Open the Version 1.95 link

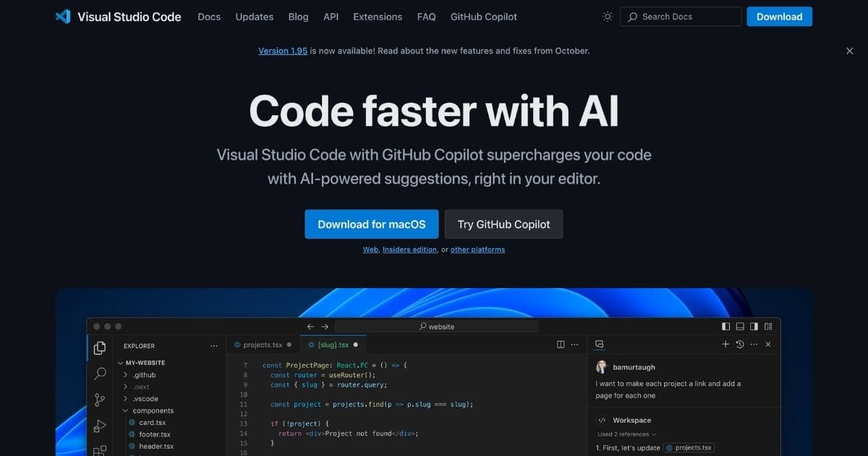(x=283, y=51)
